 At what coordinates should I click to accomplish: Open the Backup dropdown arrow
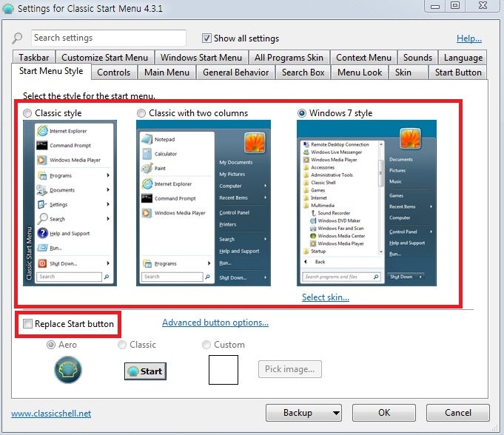[x=336, y=413]
